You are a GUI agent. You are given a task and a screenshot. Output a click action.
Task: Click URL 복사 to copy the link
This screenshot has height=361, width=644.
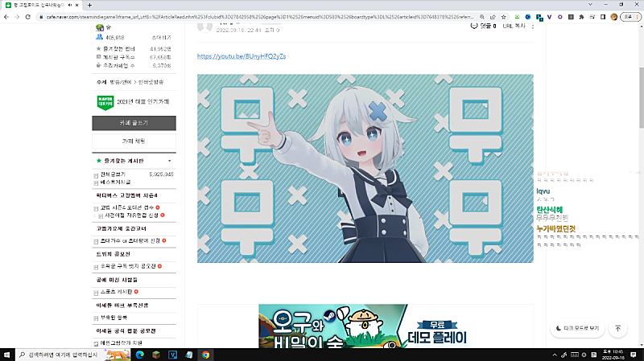pyautogui.click(x=514, y=26)
